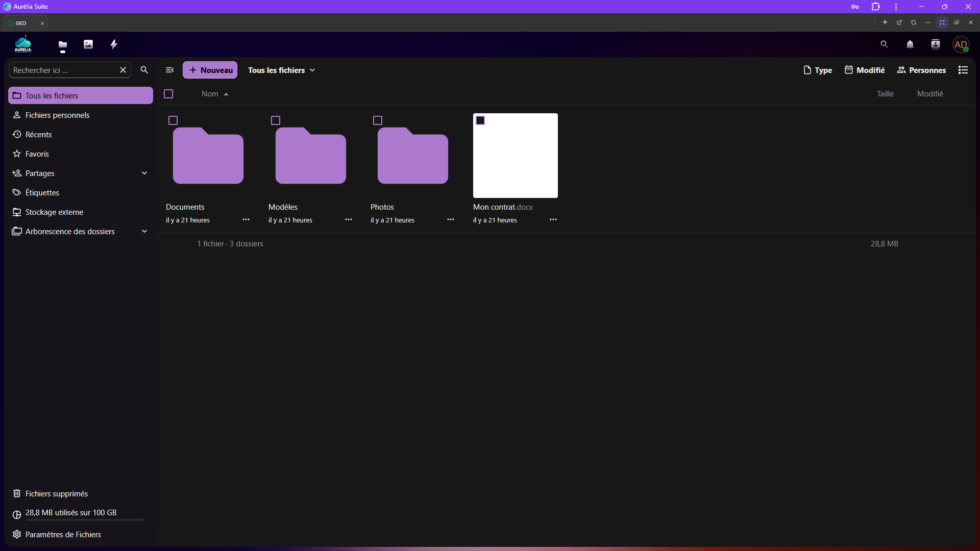Open the contacts icon in header
This screenshot has width=980, height=551.
tap(935, 44)
